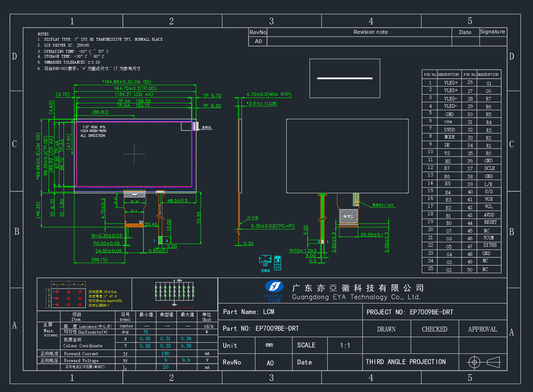Click the 'TP 6.30' dimension
The image size is (533, 392).
tap(212, 106)
